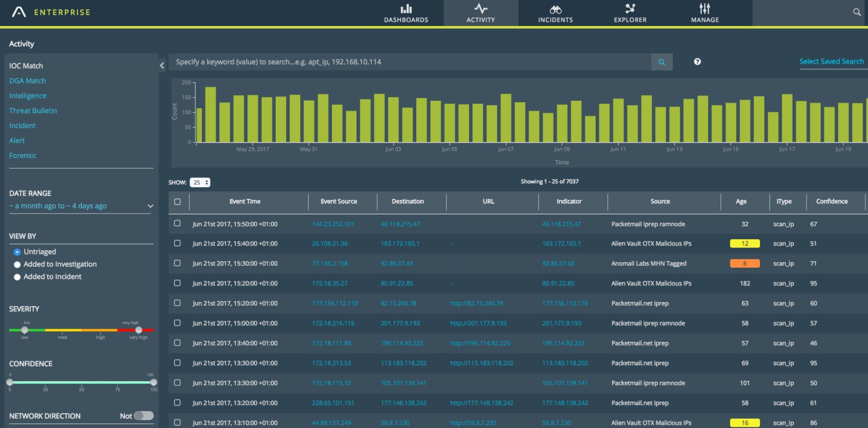The height and width of the screenshot is (428, 868).
Task: Click the help question mark icon
Action: point(697,62)
